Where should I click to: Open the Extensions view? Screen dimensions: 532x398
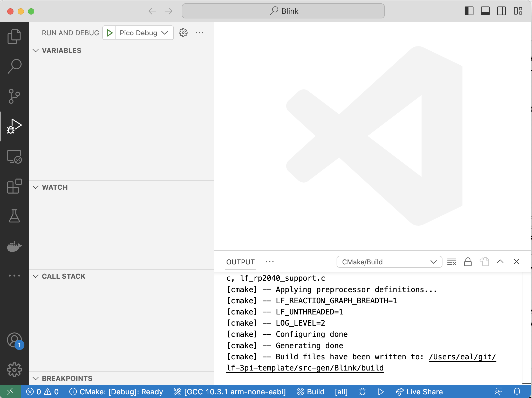(x=14, y=186)
